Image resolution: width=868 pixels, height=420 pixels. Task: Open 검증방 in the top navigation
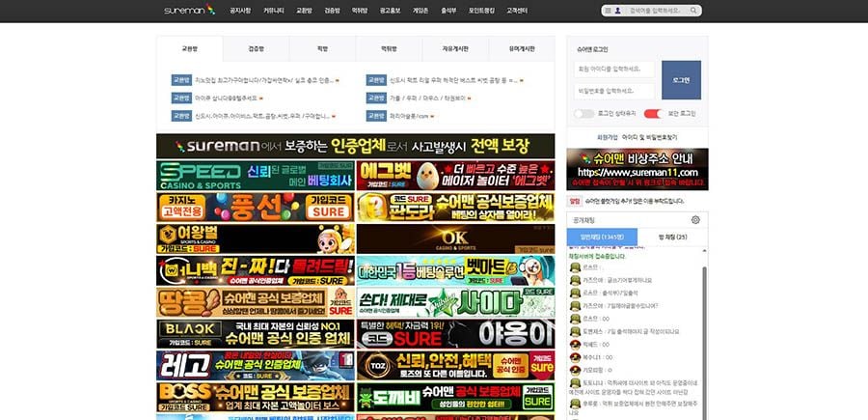[x=332, y=11]
